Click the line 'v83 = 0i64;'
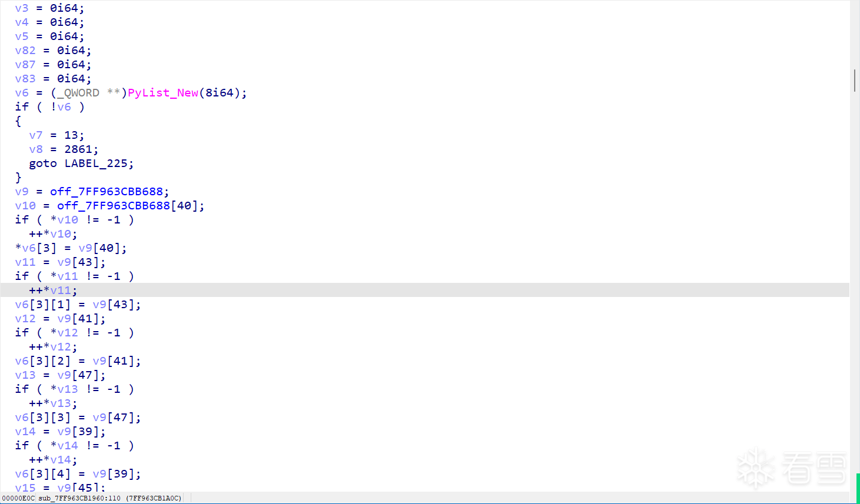Viewport: 860px width, 504px height. click(x=53, y=79)
